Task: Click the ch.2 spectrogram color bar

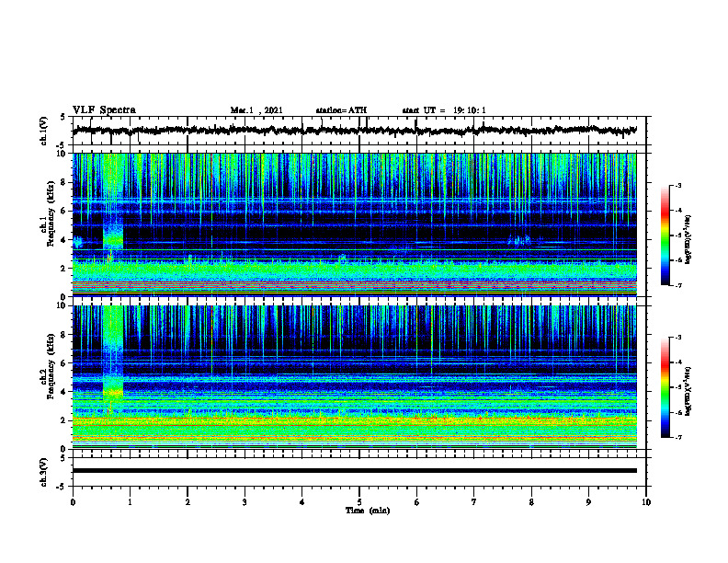Action: click(x=665, y=387)
